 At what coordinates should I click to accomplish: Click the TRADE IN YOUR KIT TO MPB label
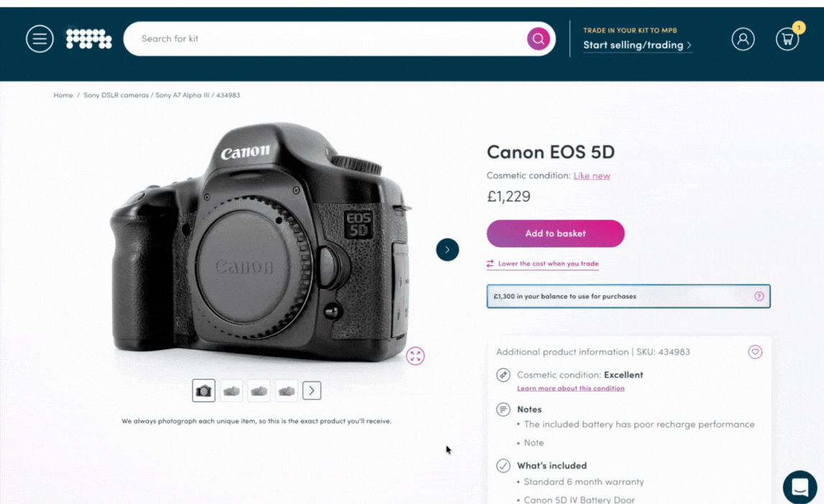[x=630, y=30]
